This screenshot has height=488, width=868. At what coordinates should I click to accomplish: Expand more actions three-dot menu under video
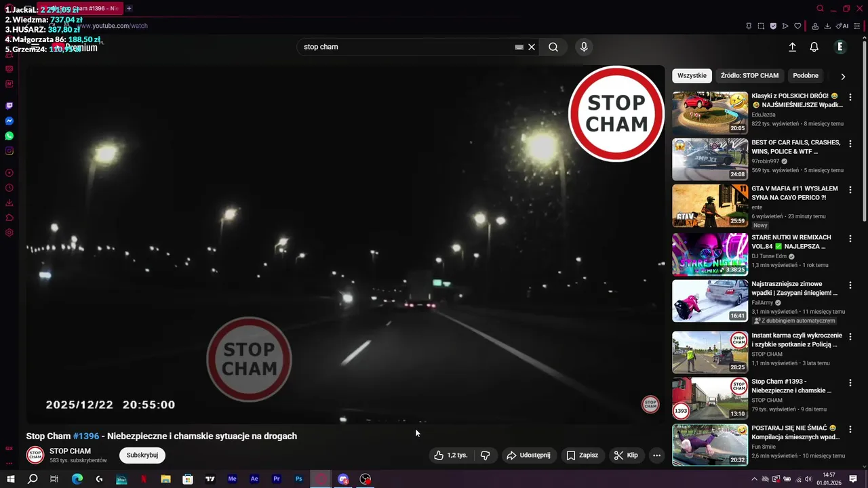pos(656,455)
